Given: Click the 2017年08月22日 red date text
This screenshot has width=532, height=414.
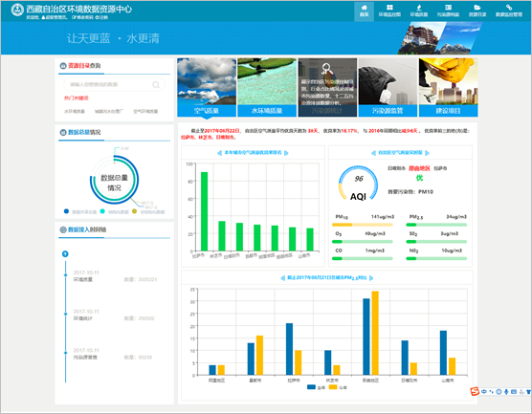Looking at the screenshot, I should pyautogui.click(x=222, y=131).
